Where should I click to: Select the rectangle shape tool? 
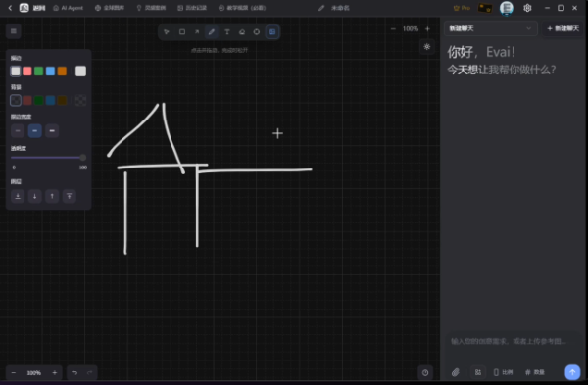point(182,32)
